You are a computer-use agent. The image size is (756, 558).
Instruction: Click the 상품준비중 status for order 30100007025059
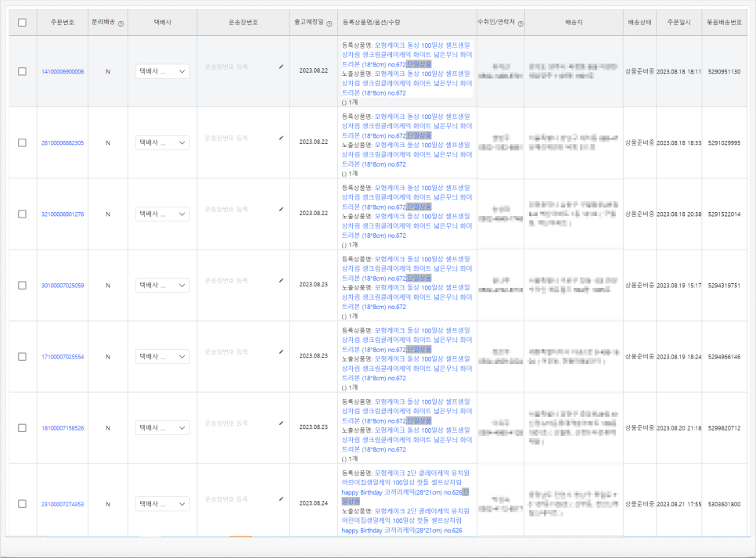point(640,286)
